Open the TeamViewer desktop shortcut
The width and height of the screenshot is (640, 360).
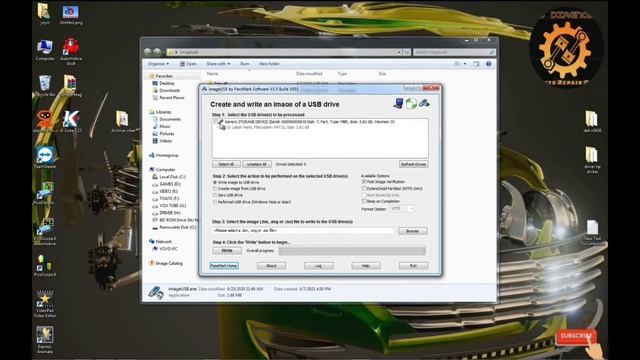45,158
